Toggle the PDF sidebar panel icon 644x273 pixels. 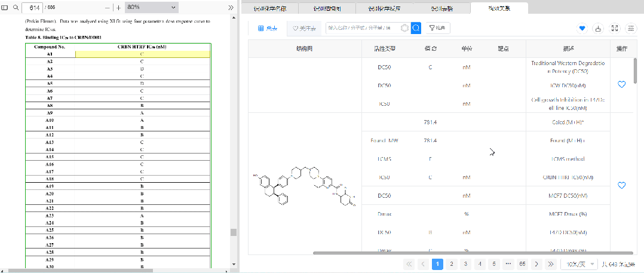click(5, 7)
